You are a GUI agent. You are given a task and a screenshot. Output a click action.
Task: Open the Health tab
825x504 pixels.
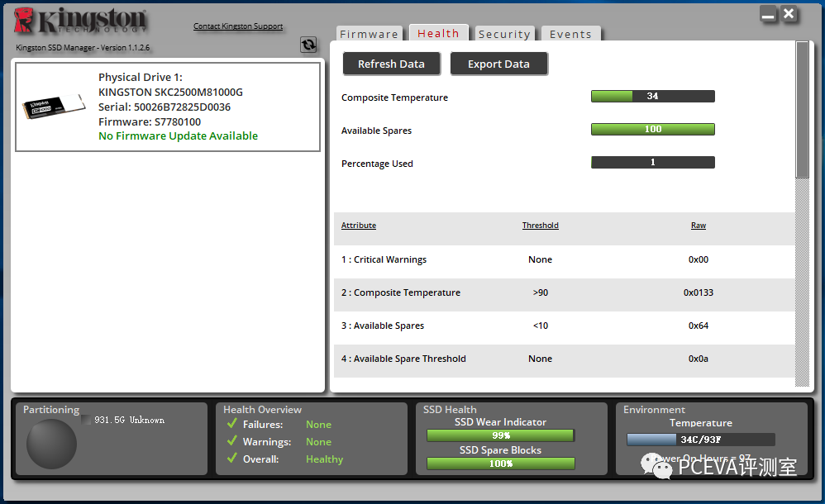coord(438,33)
